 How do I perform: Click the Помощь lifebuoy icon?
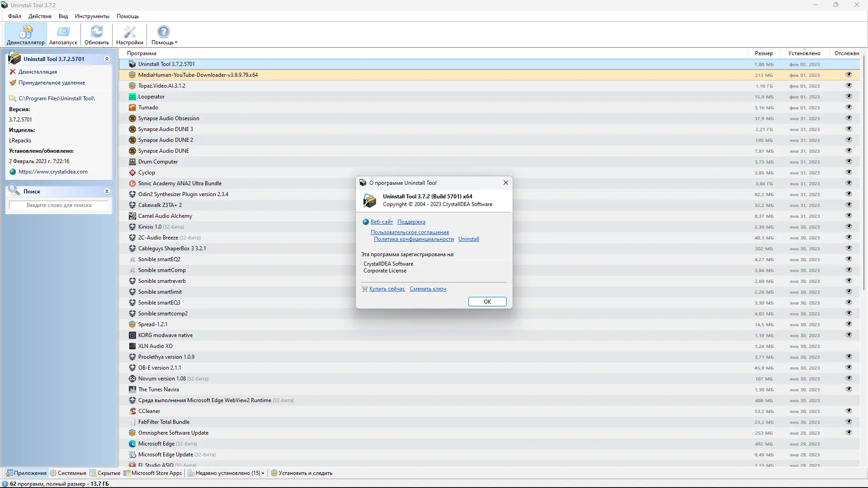163,32
